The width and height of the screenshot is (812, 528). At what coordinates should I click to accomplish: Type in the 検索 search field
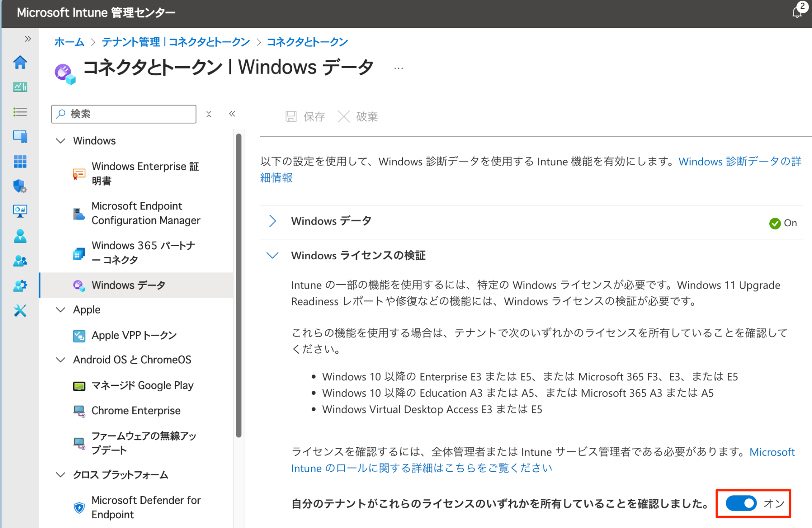[x=123, y=114]
